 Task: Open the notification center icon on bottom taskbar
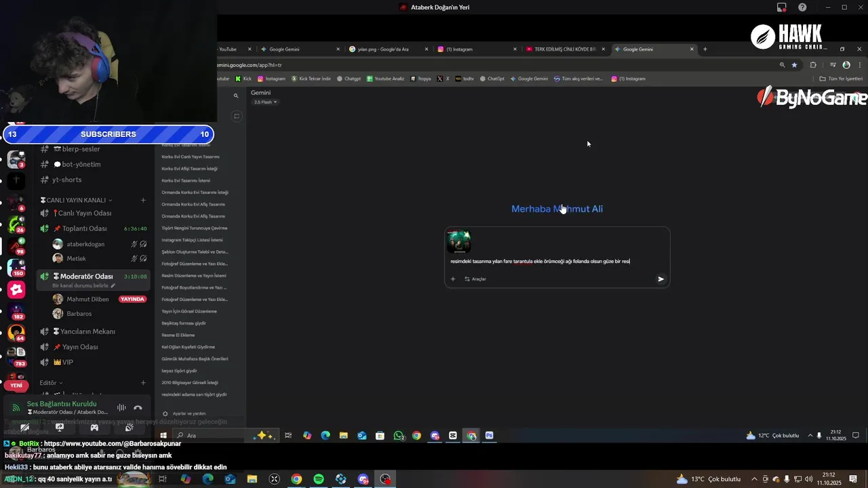point(853,479)
